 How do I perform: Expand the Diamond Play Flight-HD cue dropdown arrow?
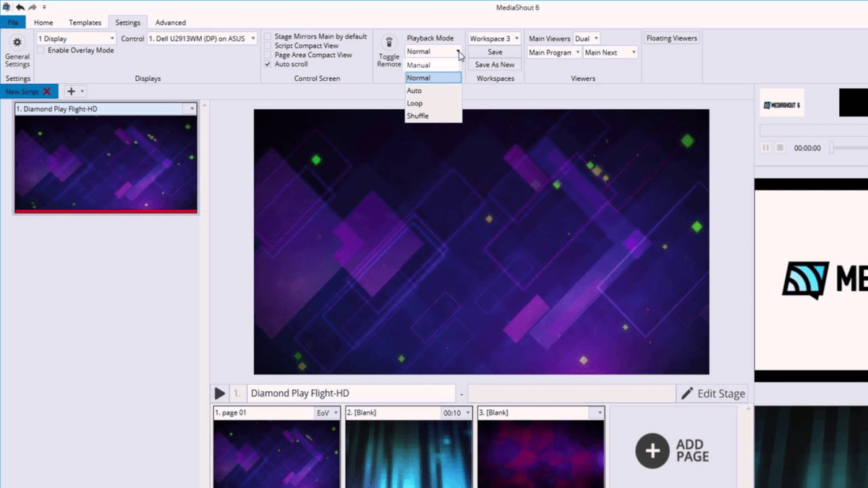[192, 109]
